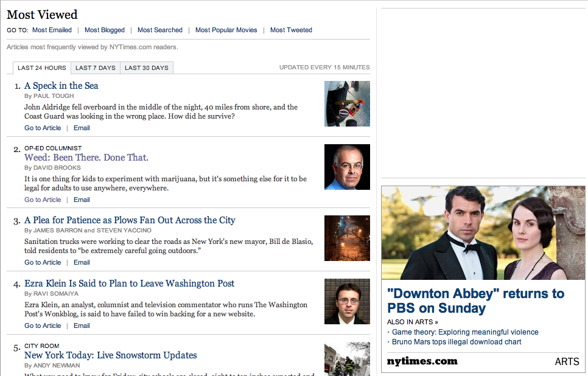588x376 pixels.
Task: Open the snowstorm updates thumbnail
Action: coord(347,359)
